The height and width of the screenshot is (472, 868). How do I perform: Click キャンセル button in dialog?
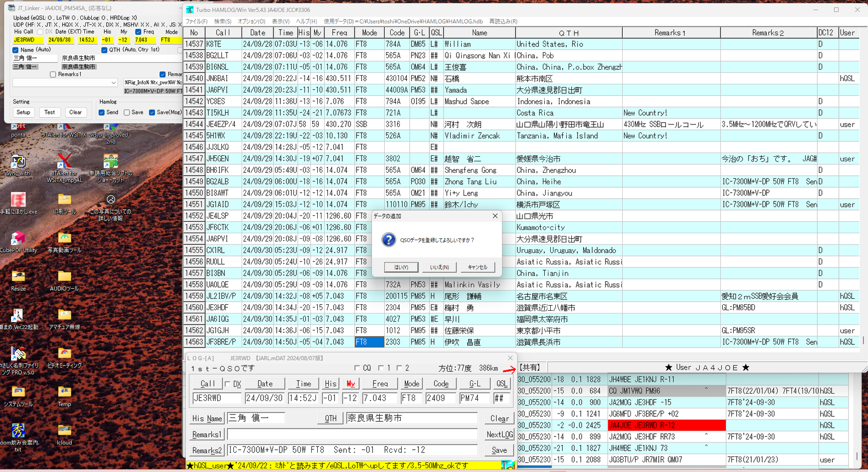(x=477, y=267)
